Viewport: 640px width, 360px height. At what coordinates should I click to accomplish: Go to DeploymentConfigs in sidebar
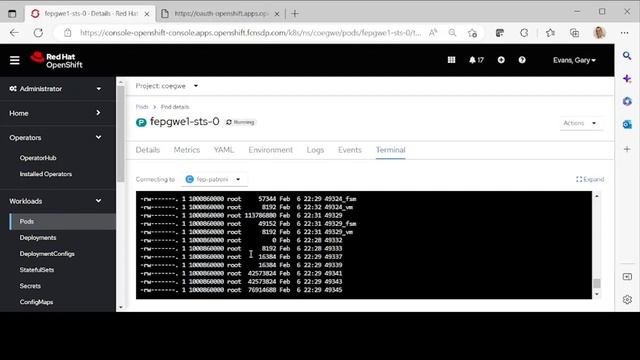pos(47,253)
